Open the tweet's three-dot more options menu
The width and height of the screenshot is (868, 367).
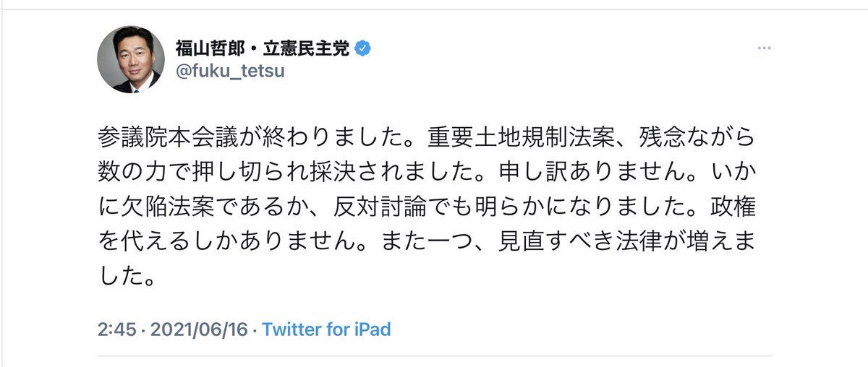click(764, 48)
